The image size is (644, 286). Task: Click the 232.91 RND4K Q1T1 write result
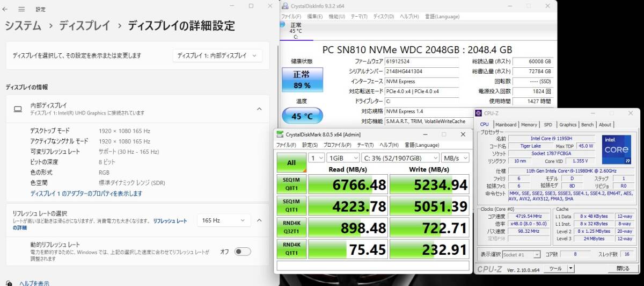point(429,249)
